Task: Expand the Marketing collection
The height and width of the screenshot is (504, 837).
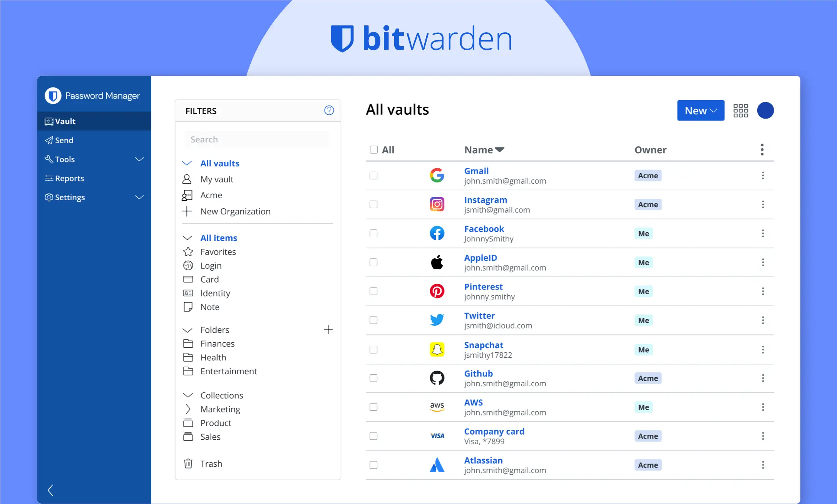Action: (188, 409)
